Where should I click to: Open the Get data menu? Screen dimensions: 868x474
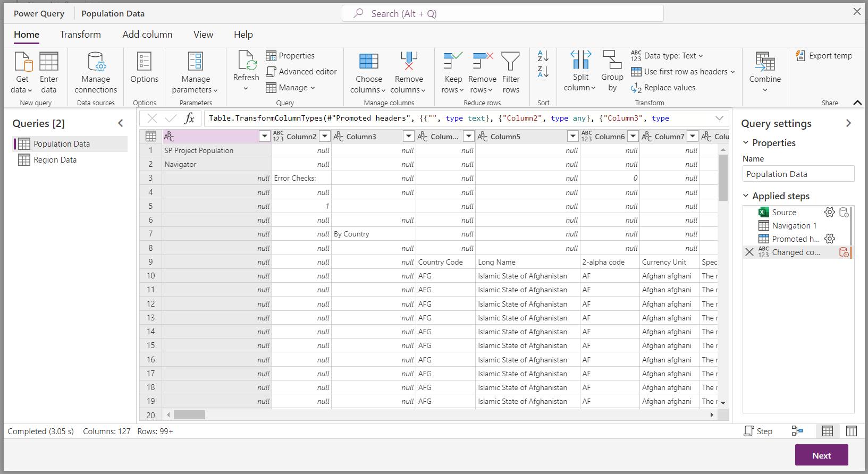click(22, 73)
